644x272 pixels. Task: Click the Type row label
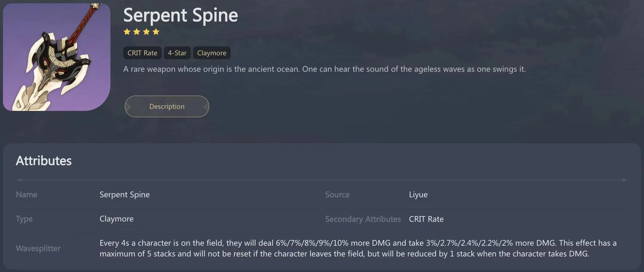pos(24,219)
